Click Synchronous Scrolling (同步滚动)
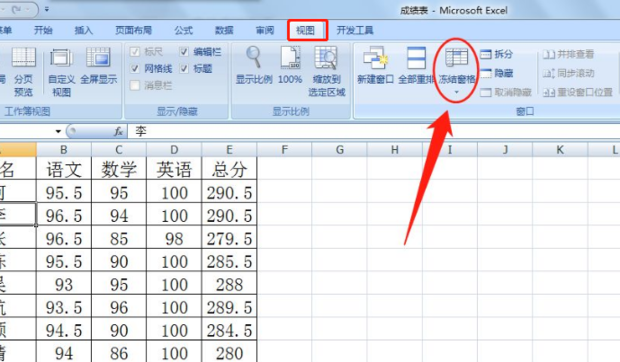 click(569, 73)
